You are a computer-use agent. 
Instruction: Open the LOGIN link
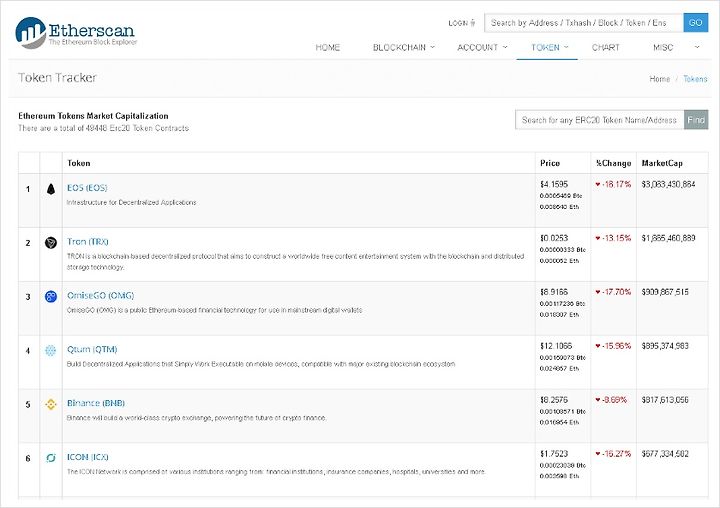click(x=461, y=23)
